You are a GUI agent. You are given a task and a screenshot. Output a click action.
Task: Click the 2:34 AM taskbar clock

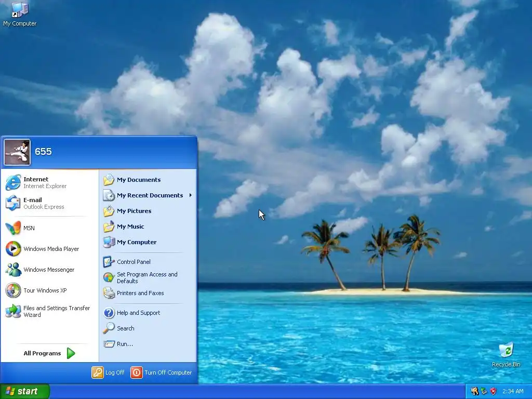coord(513,391)
